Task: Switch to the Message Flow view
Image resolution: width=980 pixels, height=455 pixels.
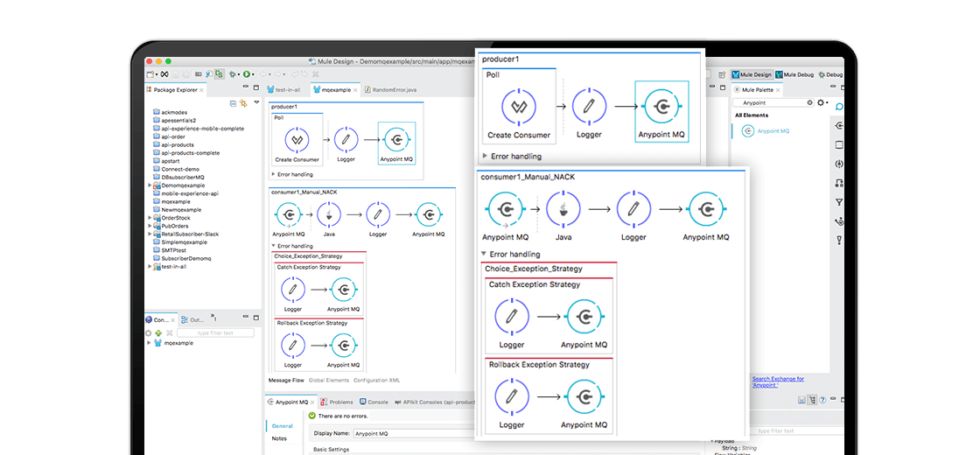Action: pyautogui.click(x=286, y=380)
